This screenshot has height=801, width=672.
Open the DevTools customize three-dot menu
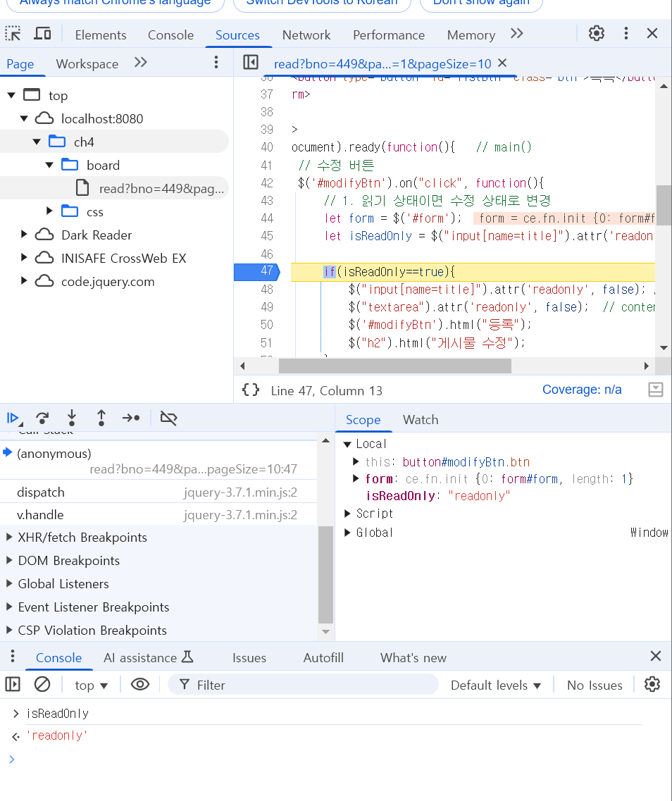[626, 34]
